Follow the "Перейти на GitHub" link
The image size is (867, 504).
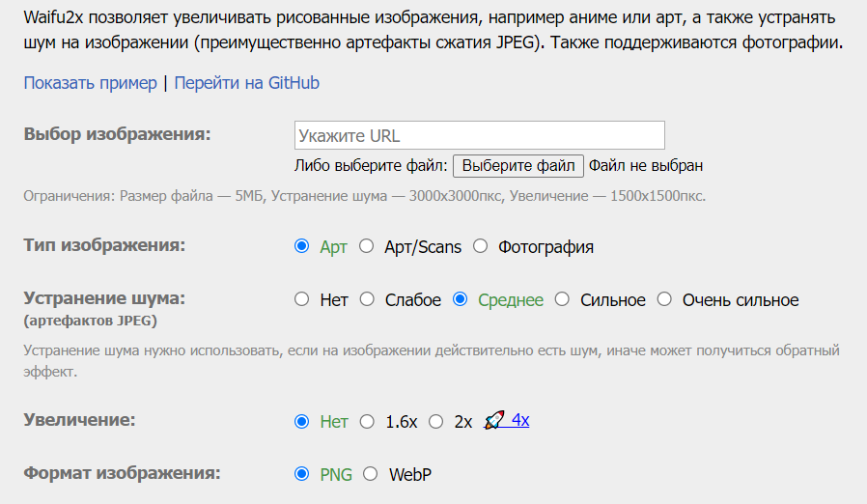click(x=246, y=83)
